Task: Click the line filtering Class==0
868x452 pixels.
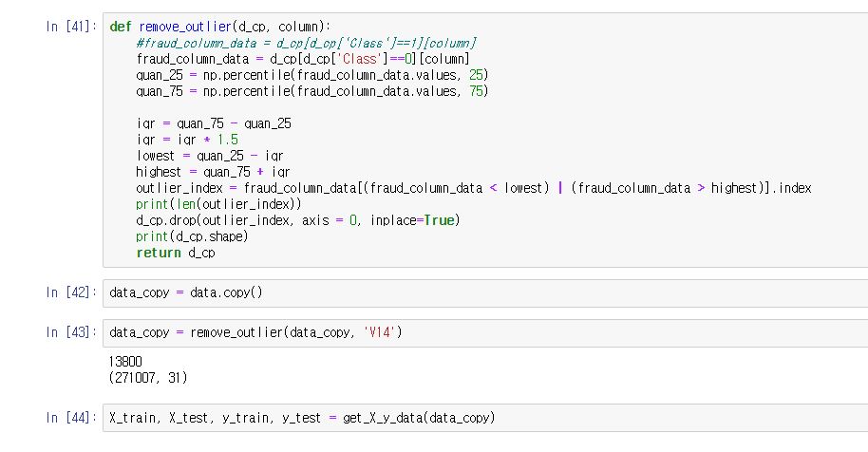Action: [x=303, y=59]
